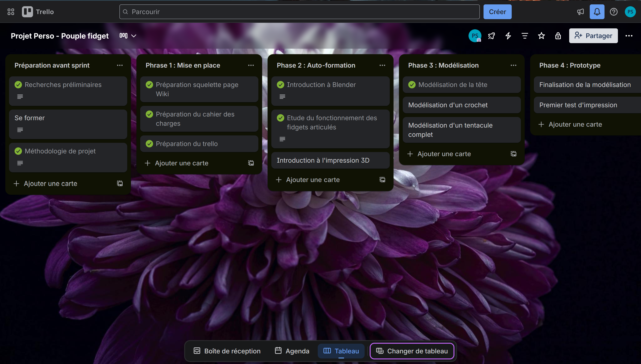This screenshot has height=364, width=641.
Task: Focus the Parcourir search field
Action: coord(299,12)
